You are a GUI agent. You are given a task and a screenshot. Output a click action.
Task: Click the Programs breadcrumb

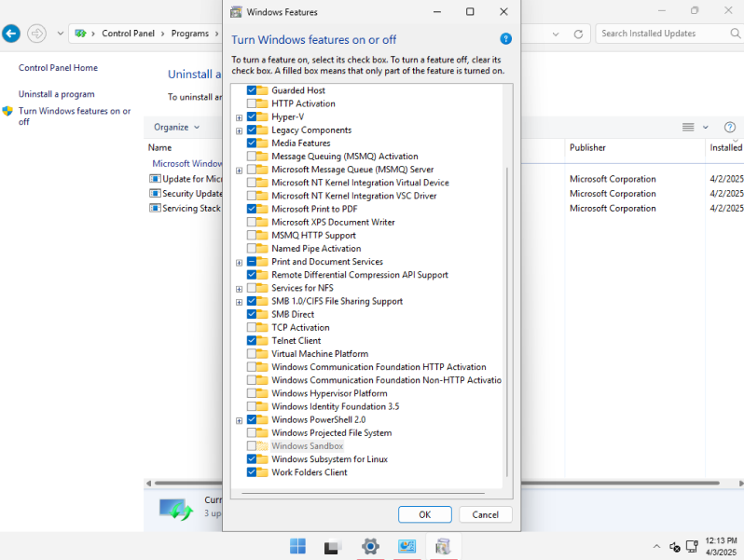[190, 34]
